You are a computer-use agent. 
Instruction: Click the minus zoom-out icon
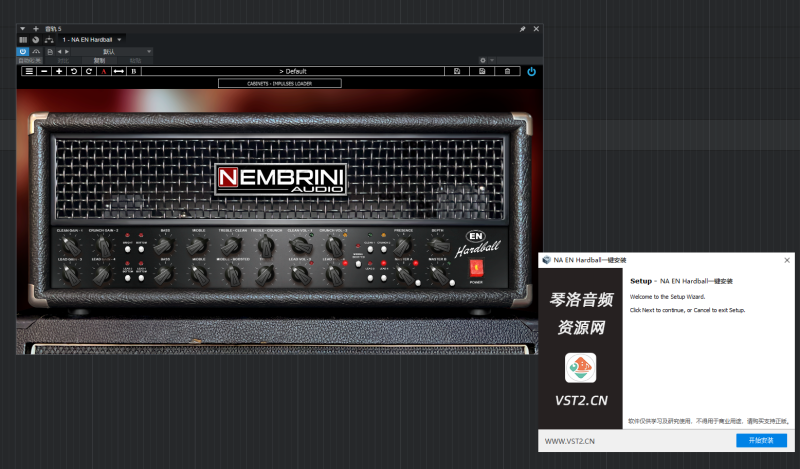[x=44, y=71]
